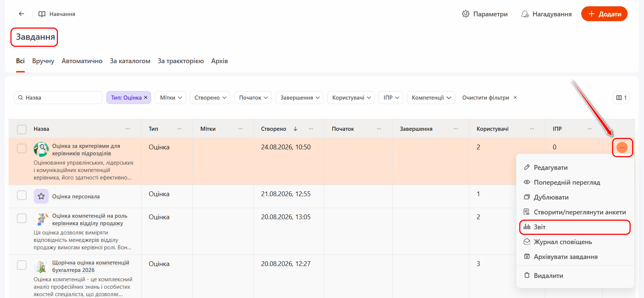Open Параметри gear settings
Screen dimensions: 644x298
tap(485, 14)
